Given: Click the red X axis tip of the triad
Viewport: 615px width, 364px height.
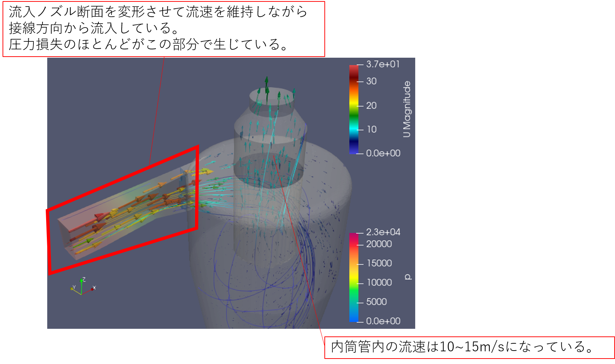Looking at the screenshot, I should coord(93,289).
